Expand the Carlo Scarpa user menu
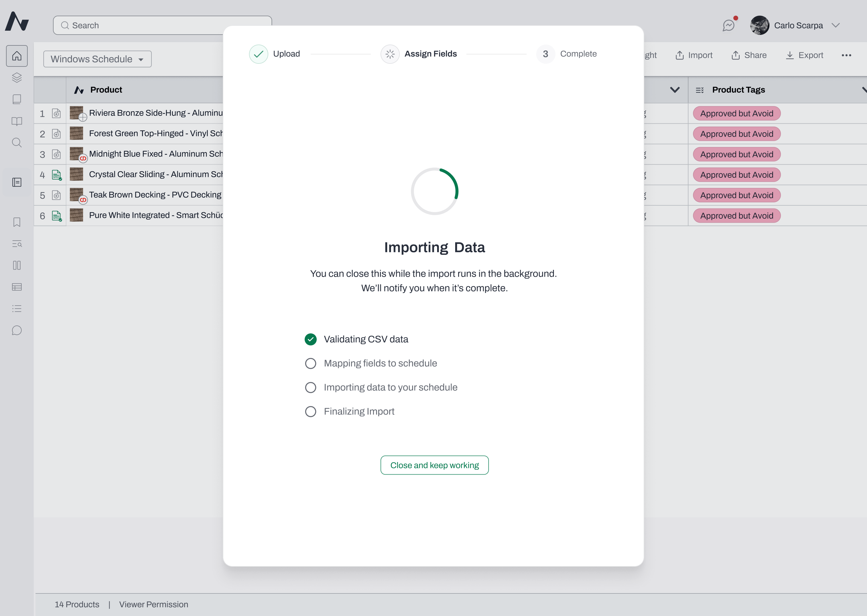 pyautogui.click(x=835, y=25)
